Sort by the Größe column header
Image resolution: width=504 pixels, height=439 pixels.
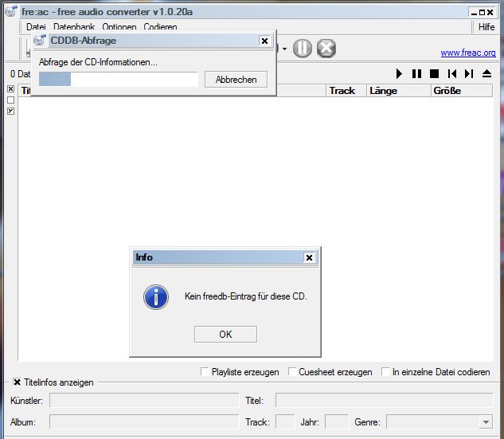tap(461, 91)
